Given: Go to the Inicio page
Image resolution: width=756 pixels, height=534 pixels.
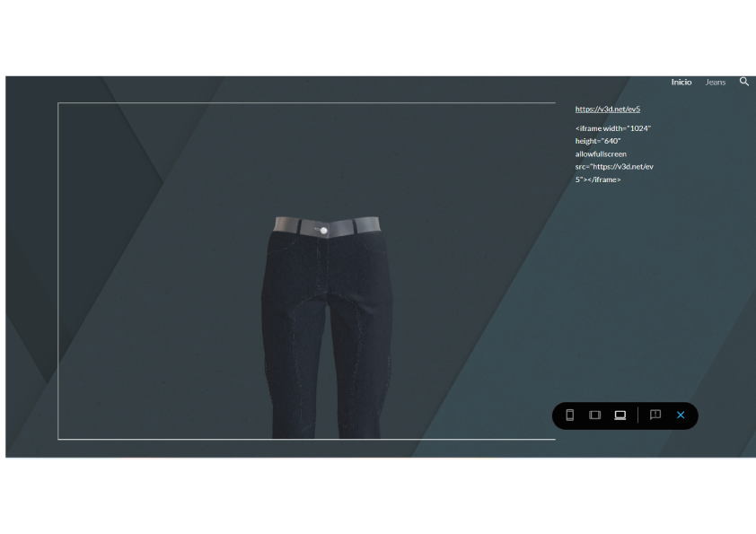Looking at the screenshot, I should click(x=681, y=83).
